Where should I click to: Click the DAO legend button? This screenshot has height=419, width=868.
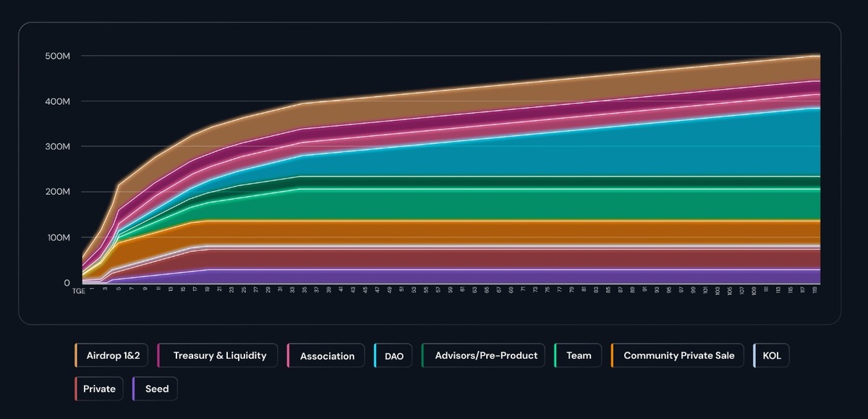[393, 355]
